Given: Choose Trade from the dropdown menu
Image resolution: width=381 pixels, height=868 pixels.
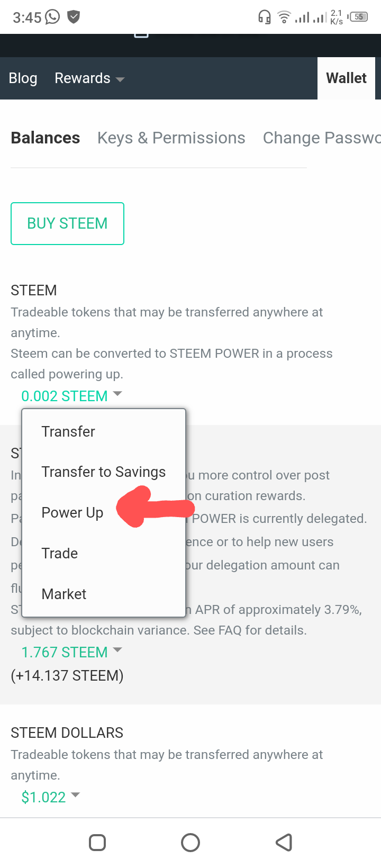Looking at the screenshot, I should [60, 553].
